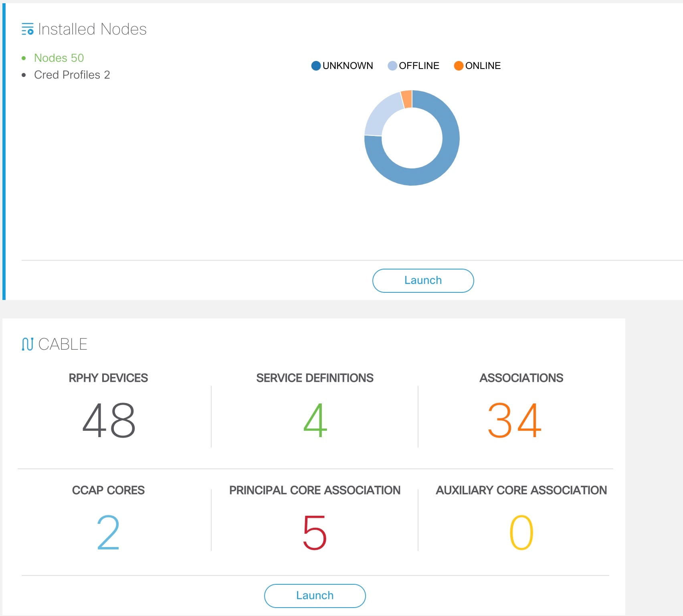Select the Cred Profiles 2 entry
Image resolution: width=683 pixels, height=616 pixels.
[x=72, y=75]
